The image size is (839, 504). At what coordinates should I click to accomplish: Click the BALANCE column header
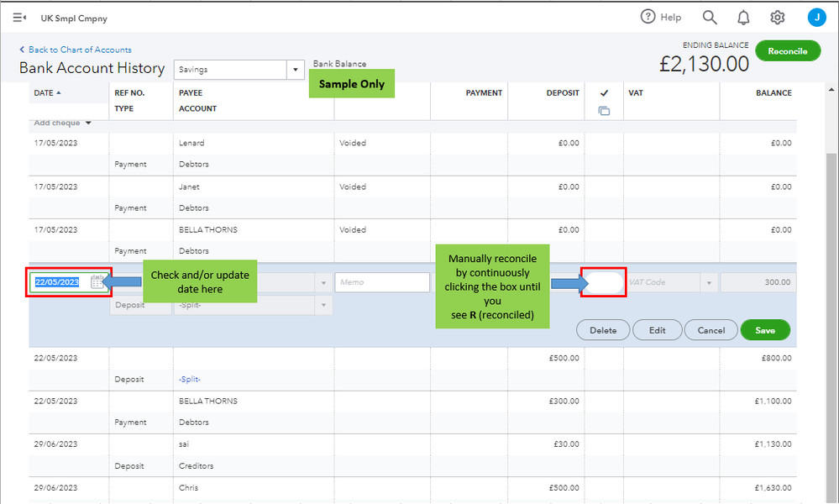[x=773, y=92]
